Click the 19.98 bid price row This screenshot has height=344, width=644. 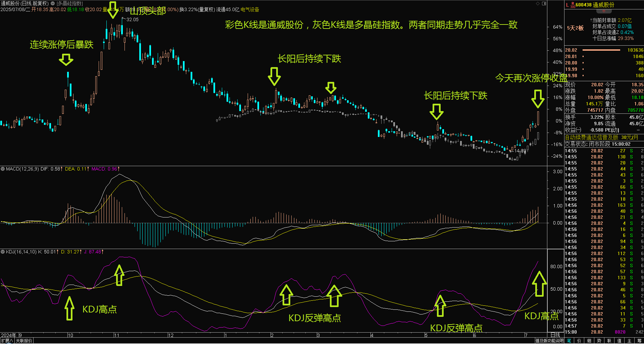[604, 76]
